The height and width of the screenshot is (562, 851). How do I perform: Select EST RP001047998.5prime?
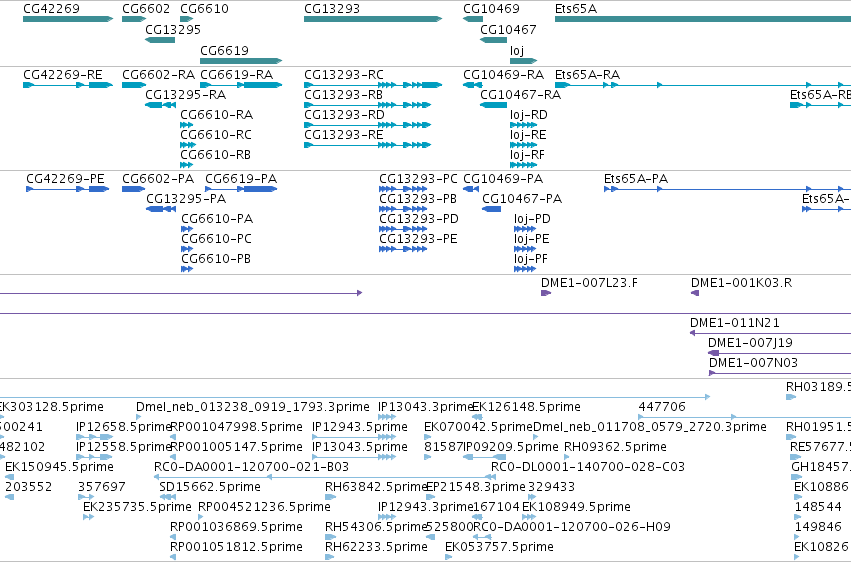tap(236, 427)
